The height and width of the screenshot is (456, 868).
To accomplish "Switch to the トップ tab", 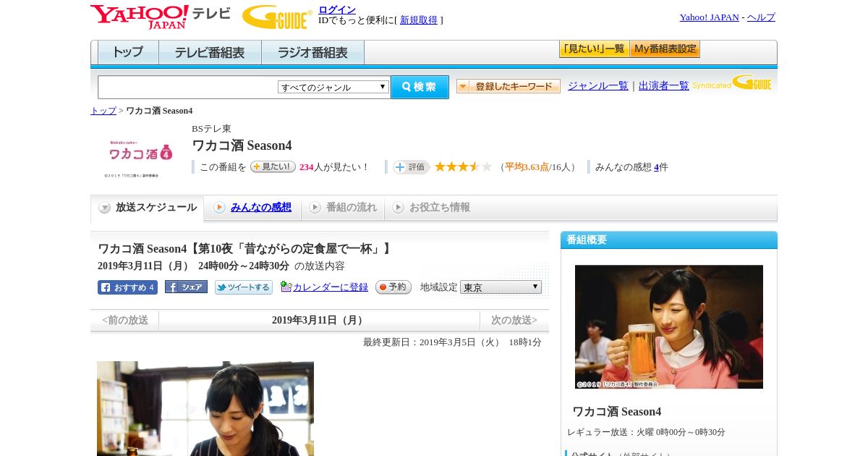I will [128, 53].
